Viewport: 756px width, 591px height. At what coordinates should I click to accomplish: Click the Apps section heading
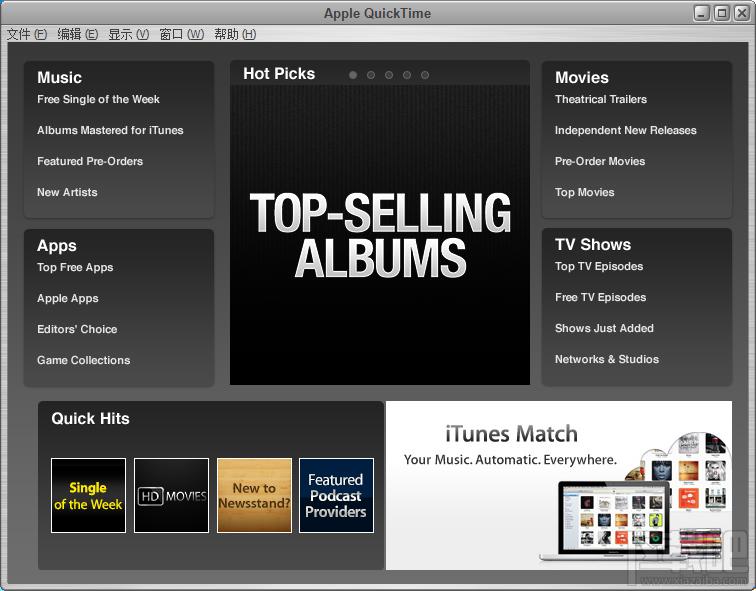point(56,246)
